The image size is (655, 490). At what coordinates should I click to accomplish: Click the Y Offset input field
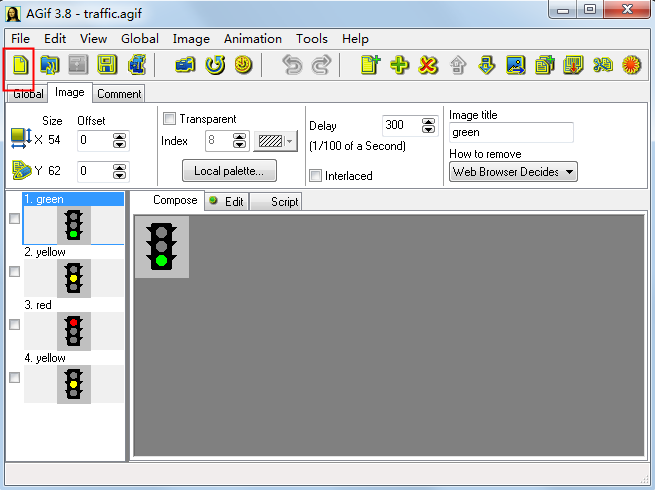pos(95,171)
